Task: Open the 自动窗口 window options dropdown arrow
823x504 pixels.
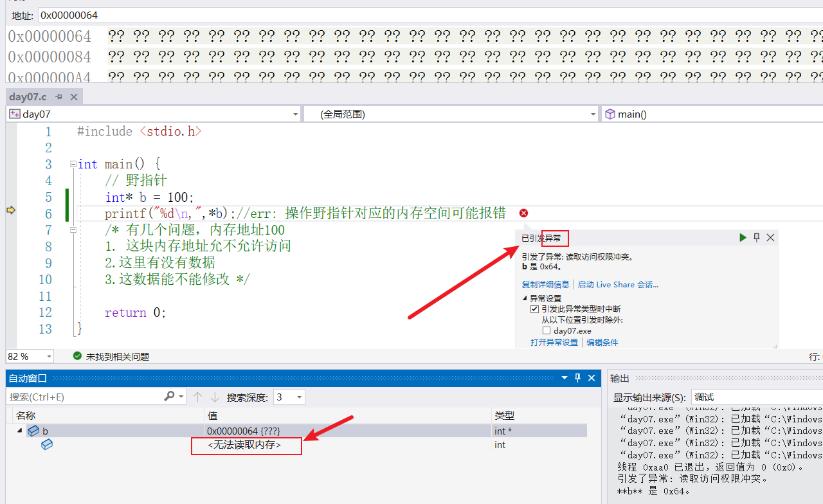Action: click(565, 378)
